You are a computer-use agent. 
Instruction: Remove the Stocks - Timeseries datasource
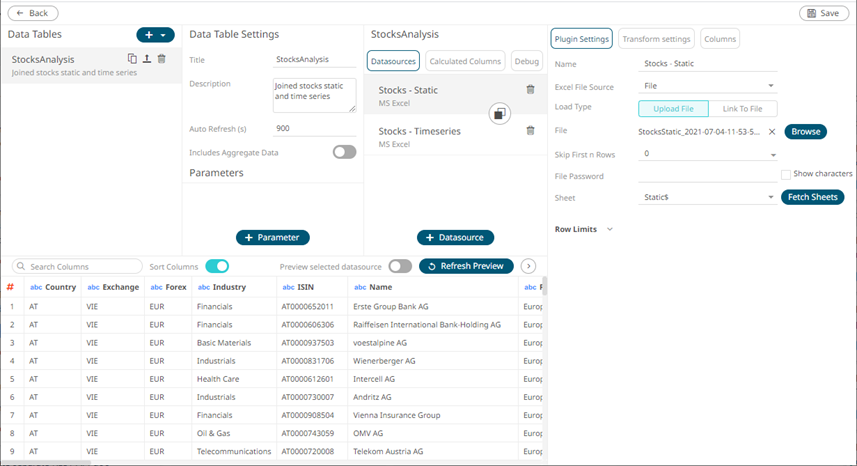point(530,130)
